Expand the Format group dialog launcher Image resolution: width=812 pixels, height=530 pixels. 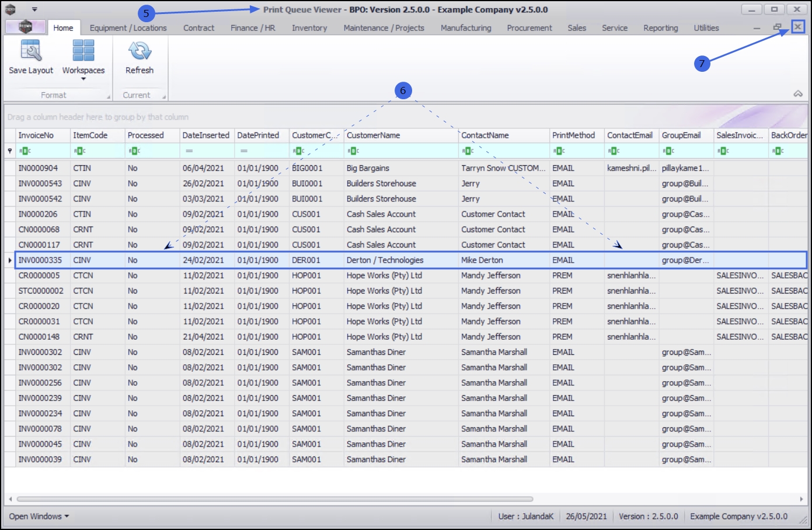109,96
